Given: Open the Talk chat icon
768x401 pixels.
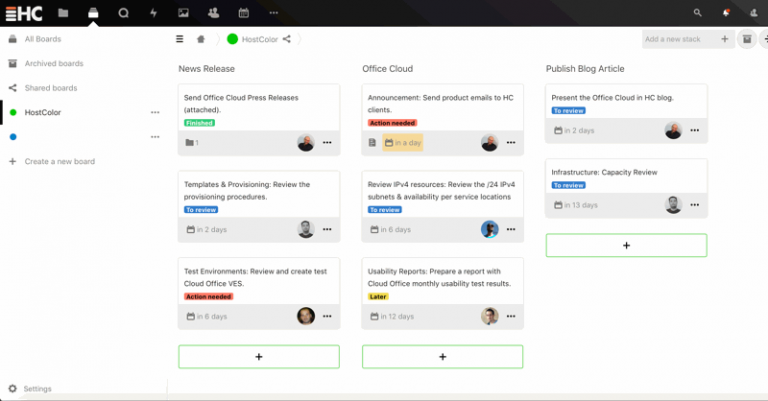Looking at the screenshot, I should tap(123, 13).
